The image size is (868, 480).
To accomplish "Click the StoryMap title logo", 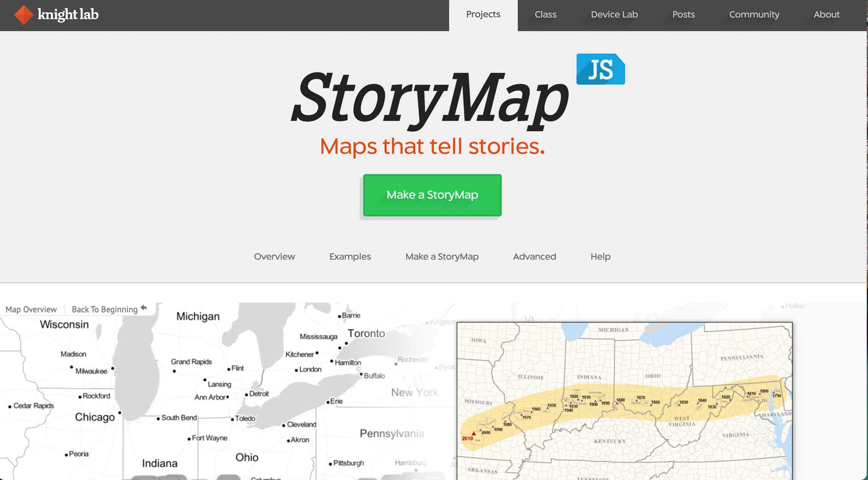I will [x=430, y=99].
